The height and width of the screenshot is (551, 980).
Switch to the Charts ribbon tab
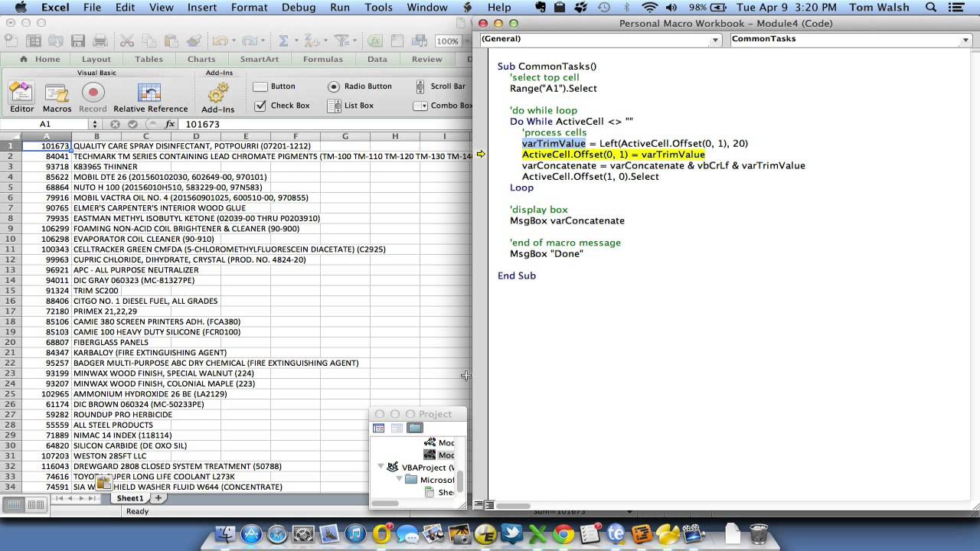[201, 59]
